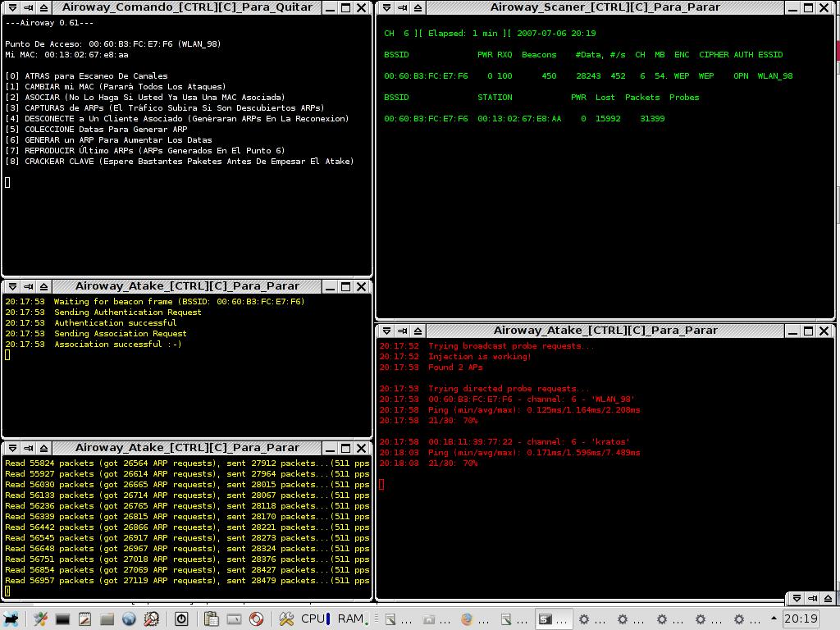Open the file manager folder launcher
Viewport: 840px width, 630px height.
107,619
